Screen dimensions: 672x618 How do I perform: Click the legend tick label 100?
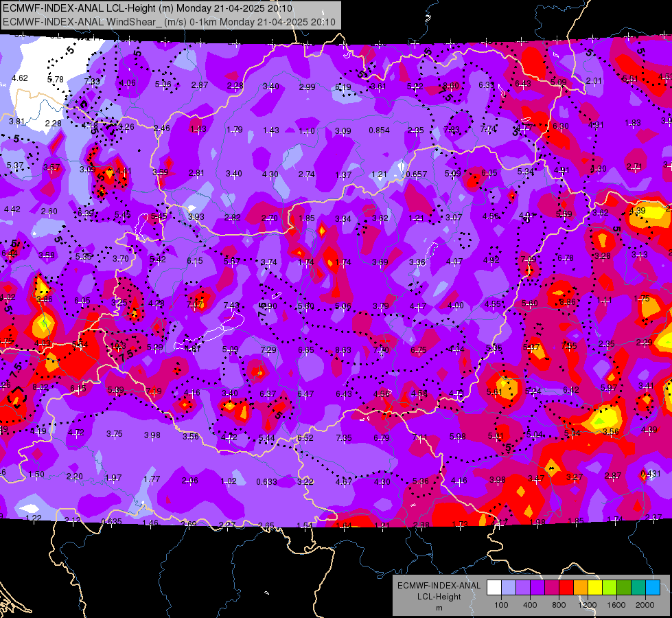[x=501, y=605]
